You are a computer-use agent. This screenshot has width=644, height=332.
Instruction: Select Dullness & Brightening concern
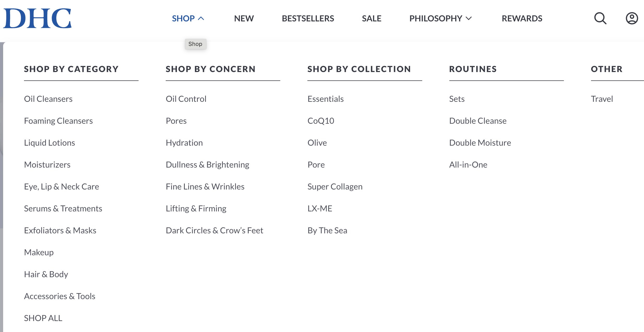coord(207,165)
